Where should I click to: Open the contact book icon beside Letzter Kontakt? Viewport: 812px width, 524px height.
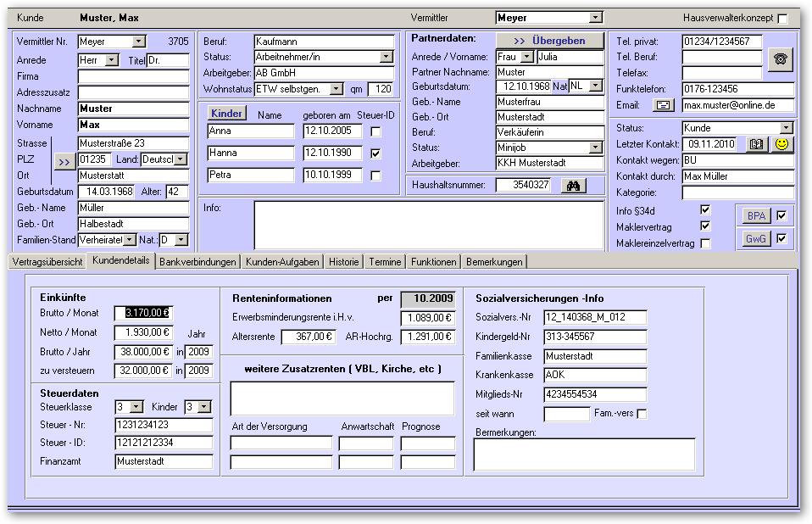coord(757,144)
